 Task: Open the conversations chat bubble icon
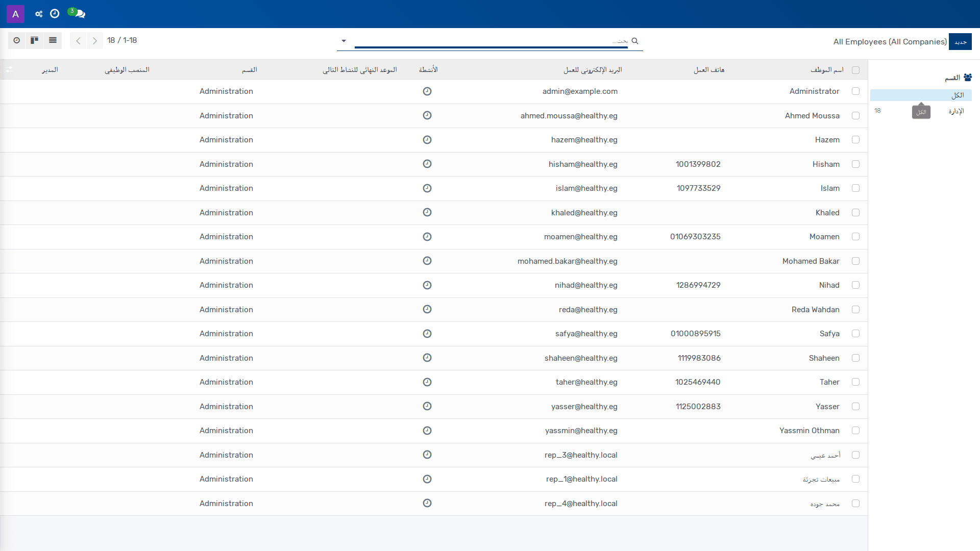(79, 14)
